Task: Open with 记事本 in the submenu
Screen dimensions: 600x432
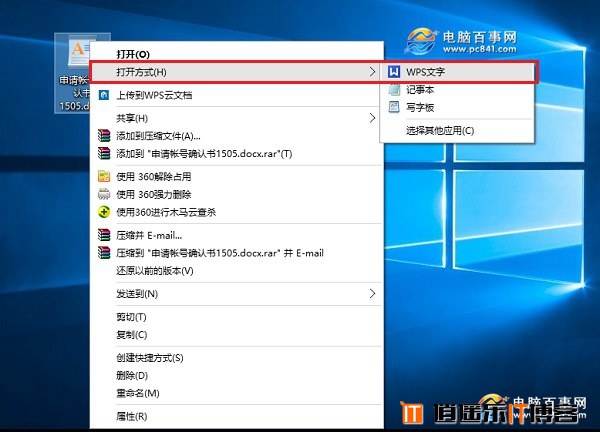Action: tap(457, 90)
